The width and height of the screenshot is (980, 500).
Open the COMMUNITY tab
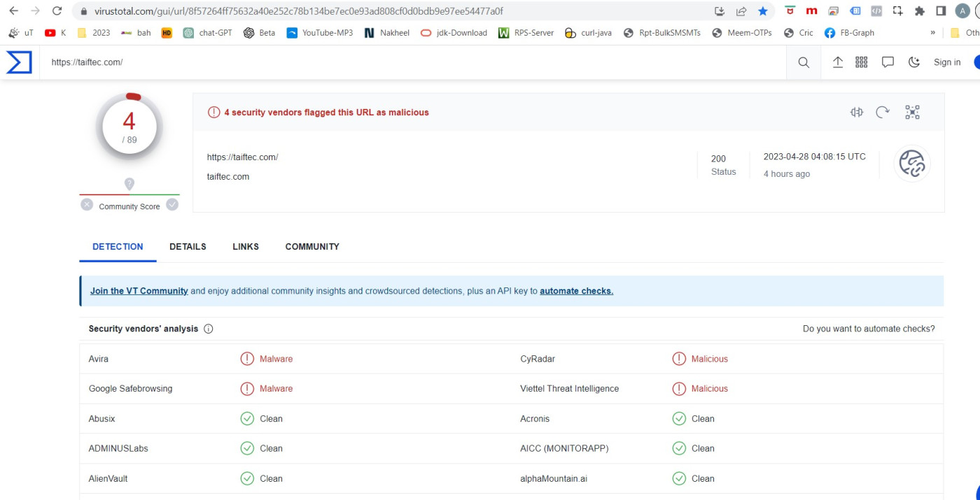(312, 247)
